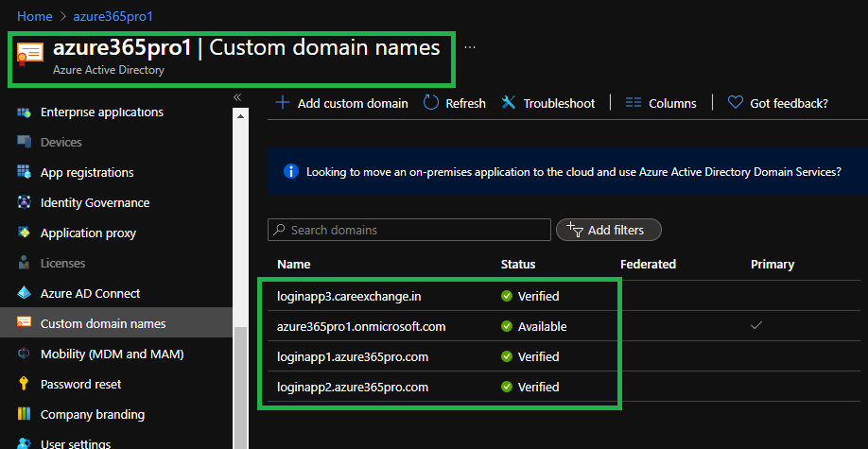The height and width of the screenshot is (449, 868).
Task: Click the Custom domain names sidebar icon
Action: [24, 322]
